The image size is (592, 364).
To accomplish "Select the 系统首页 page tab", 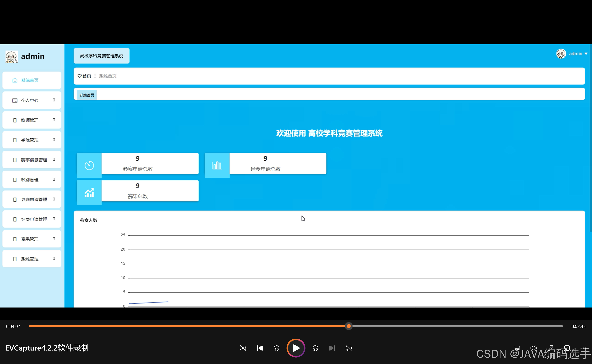I will click(x=87, y=95).
